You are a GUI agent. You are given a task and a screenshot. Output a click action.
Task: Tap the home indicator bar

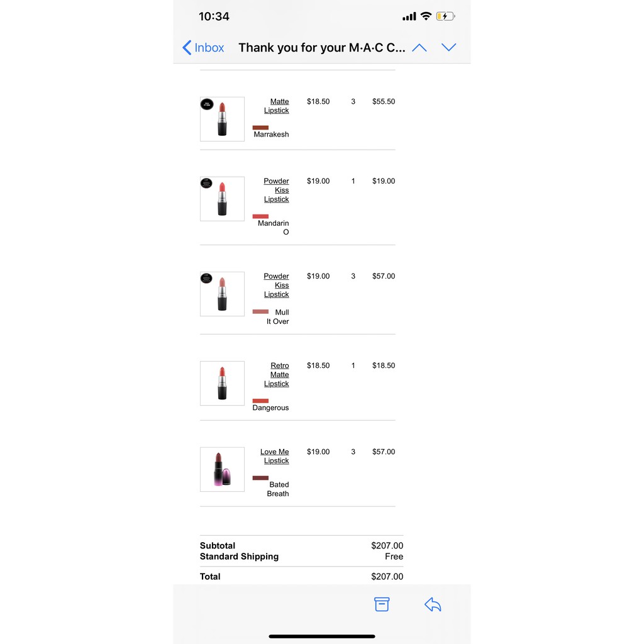click(322, 636)
